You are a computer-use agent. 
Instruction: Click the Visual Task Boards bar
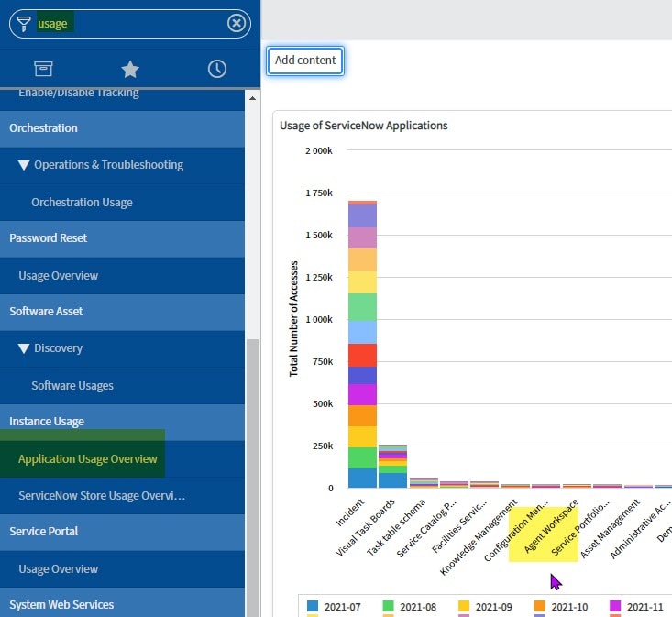click(x=392, y=467)
